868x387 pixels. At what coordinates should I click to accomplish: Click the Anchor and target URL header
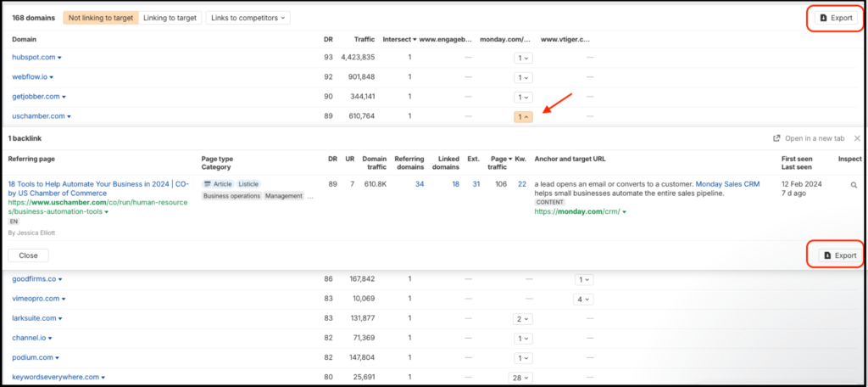[x=570, y=159]
